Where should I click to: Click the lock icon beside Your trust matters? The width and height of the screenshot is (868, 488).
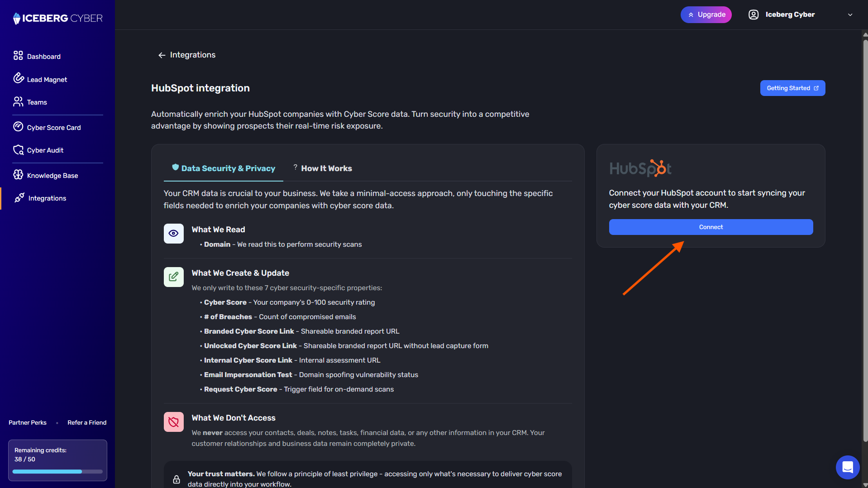176,479
